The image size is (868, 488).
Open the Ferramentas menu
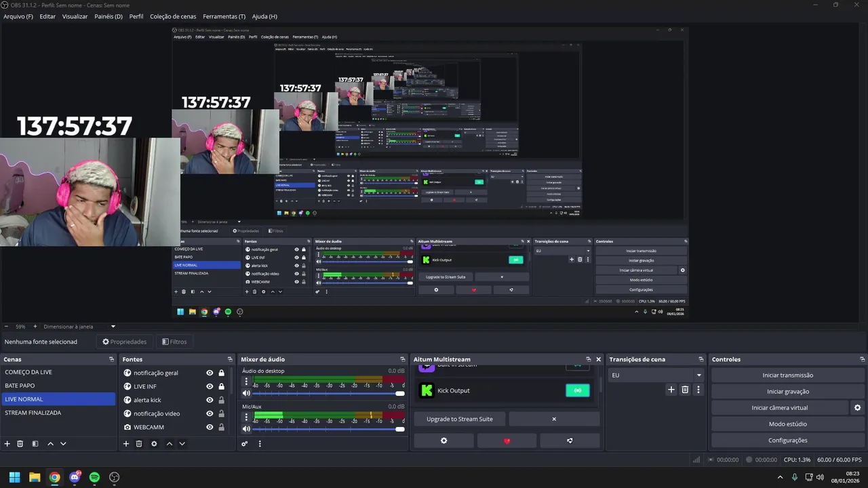coord(224,16)
